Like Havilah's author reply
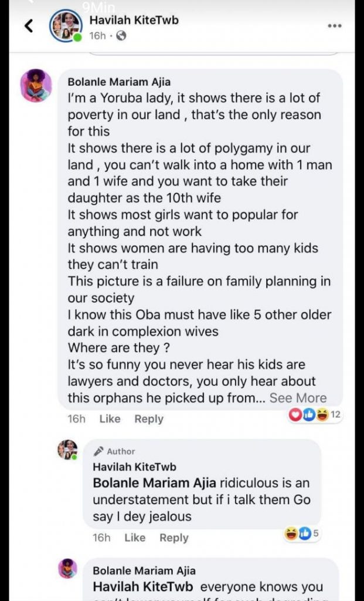Viewport: 364px width, 601px height. point(135,538)
